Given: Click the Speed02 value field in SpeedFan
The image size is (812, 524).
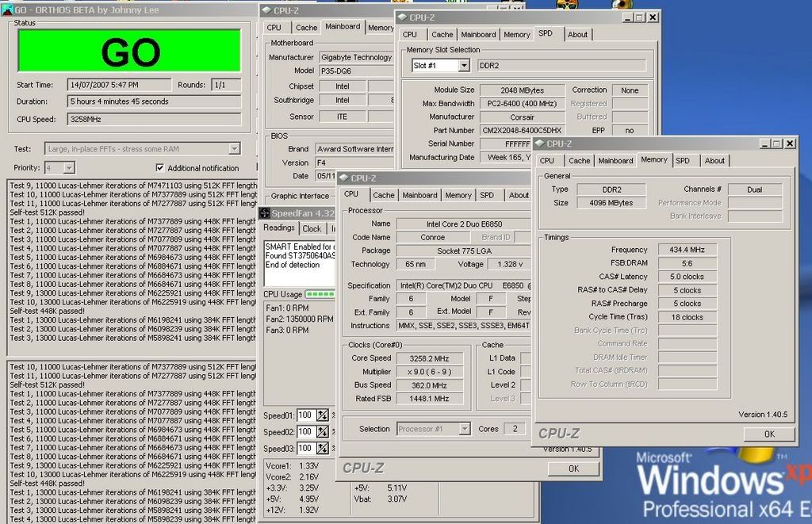Looking at the screenshot, I should point(305,432).
